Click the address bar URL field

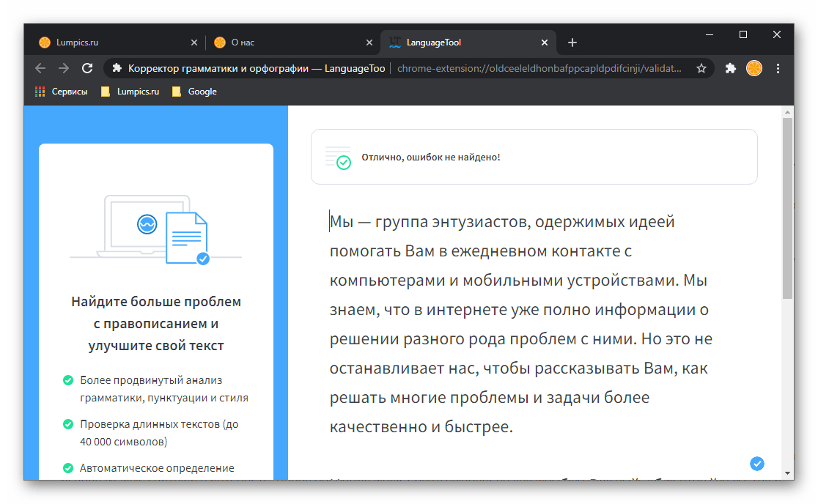pos(539,68)
